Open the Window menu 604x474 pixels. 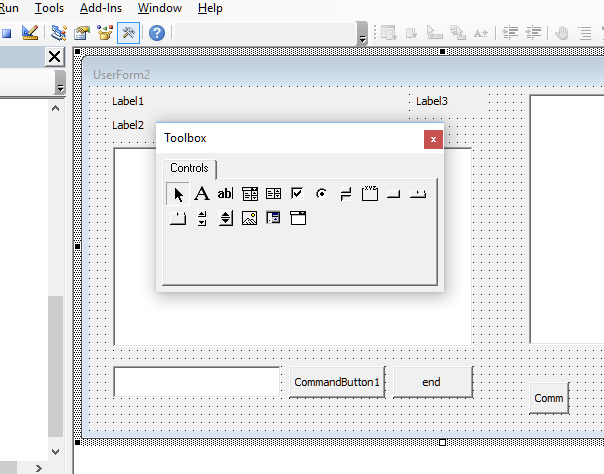click(x=160, y=8)
